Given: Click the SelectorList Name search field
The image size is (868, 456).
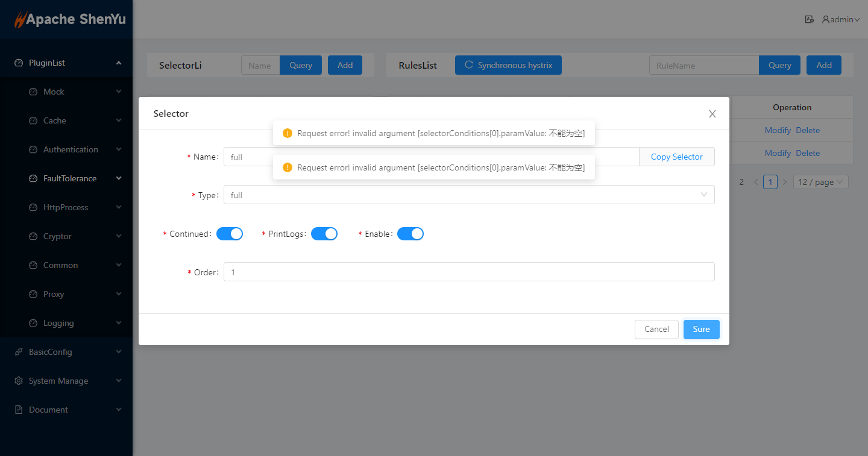Looking at the screenshot, I should point(260,65).
